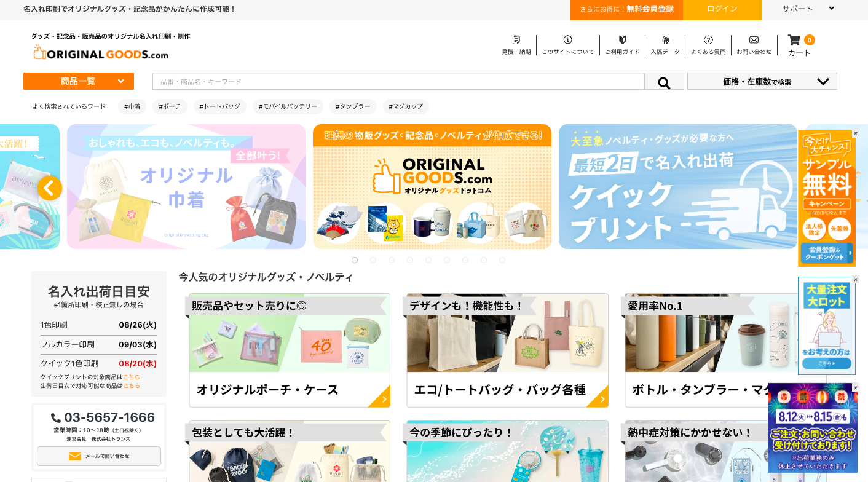Image resolution: width=868 pixels, height=482 pixels.
Task: Select the #ポーチ keyword tag
Action: [170, 106]
